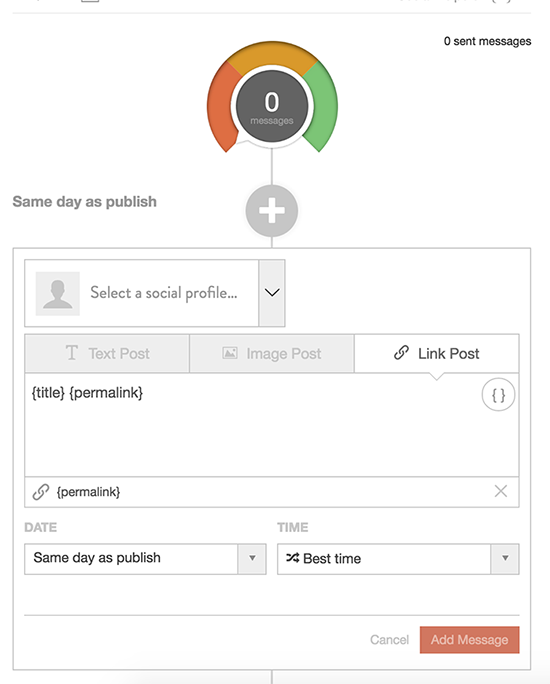Expand the social profile chevron dropdown
The height and width of the screenshot is (684, 550).
tap(272, 293)
